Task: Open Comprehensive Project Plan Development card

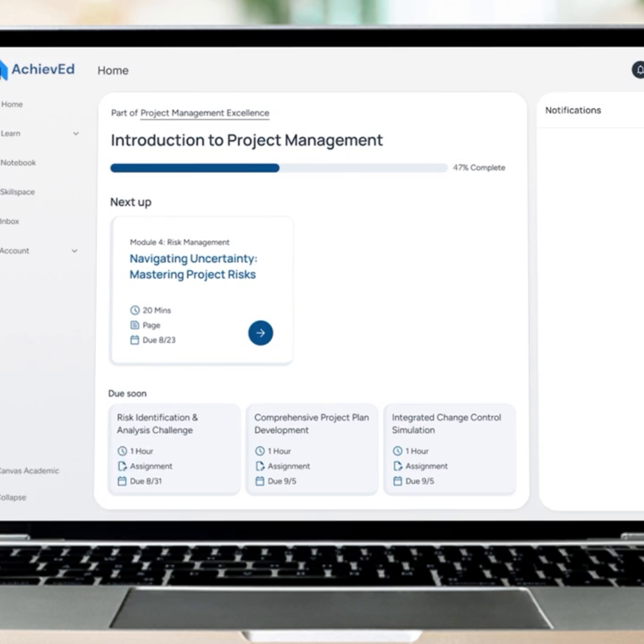Action: tap(311, 449)
